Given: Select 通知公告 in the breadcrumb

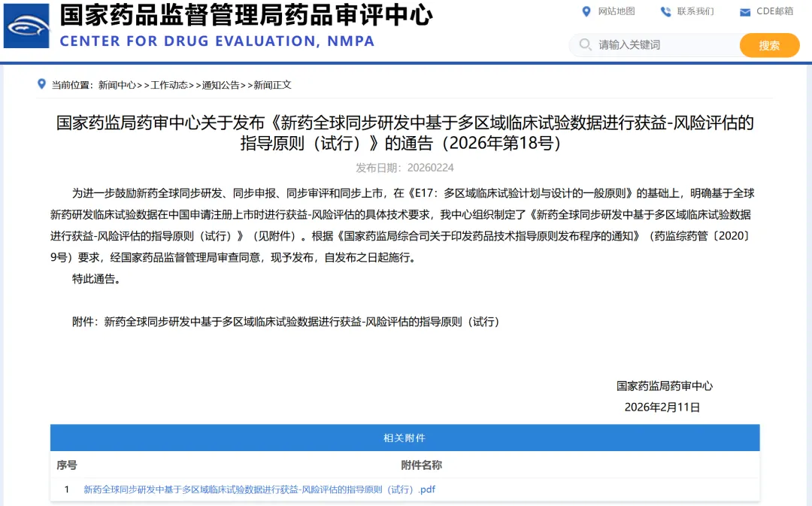Looking at the screenshot, I should [x=221, y=85].
